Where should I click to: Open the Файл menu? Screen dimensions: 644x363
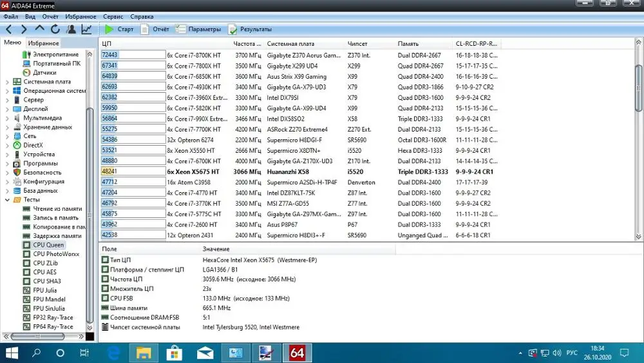pyautogui.click(x=11, y=17)
